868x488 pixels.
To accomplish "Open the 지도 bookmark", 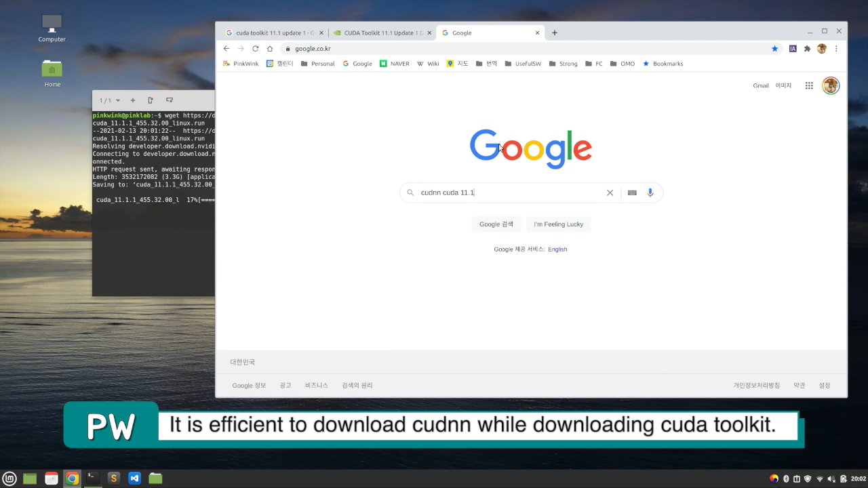I will tap(458, 64).
